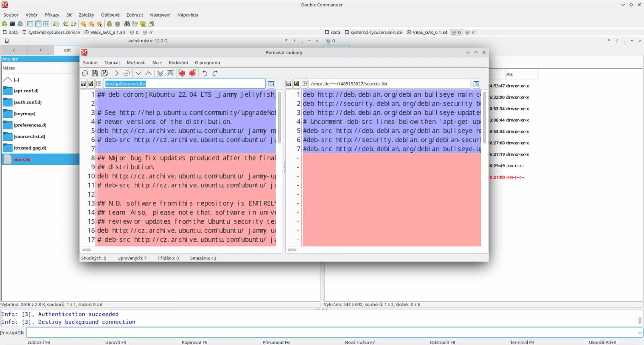This screenshot has height=345, width=644.
Task: Open the O programu menu
Action: pyautogui.click(x=207, y=62)
